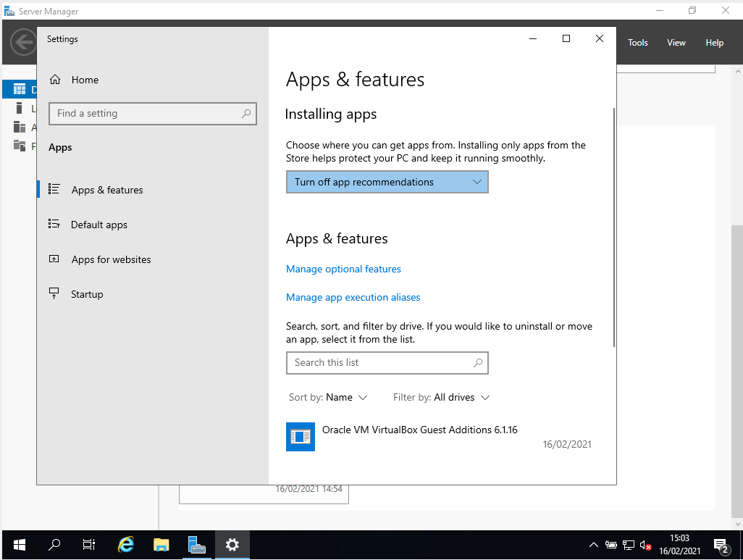Open the Settings gear on the taskbar

point(232,544)
